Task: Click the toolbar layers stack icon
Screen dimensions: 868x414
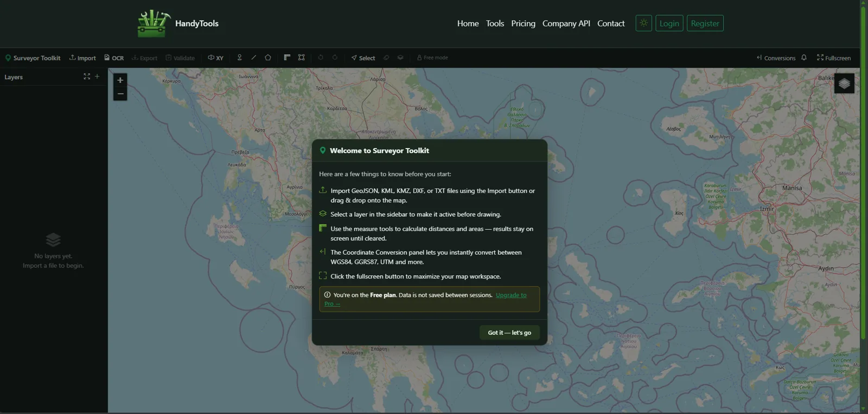Action: [x=400, y=57]
